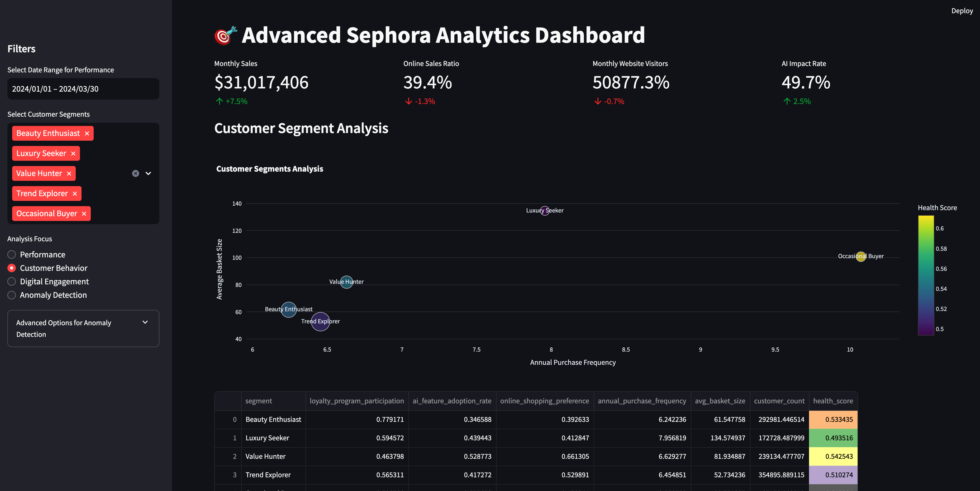Click the Value Hunter table cell
This screenshot has width=980, height=491.
coord(274,457)
